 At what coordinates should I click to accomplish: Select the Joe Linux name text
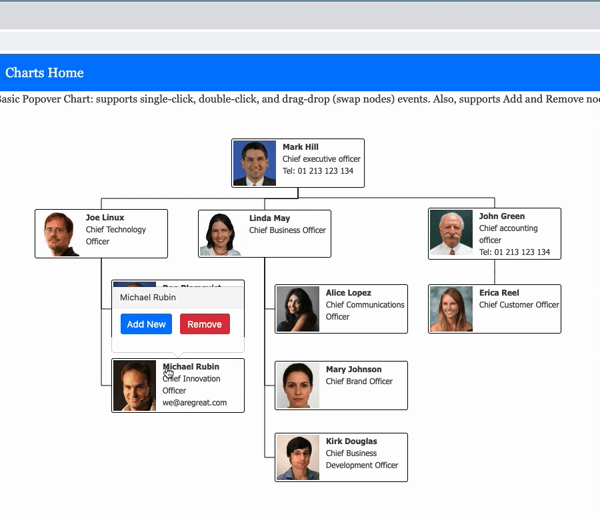coord(105,217)
